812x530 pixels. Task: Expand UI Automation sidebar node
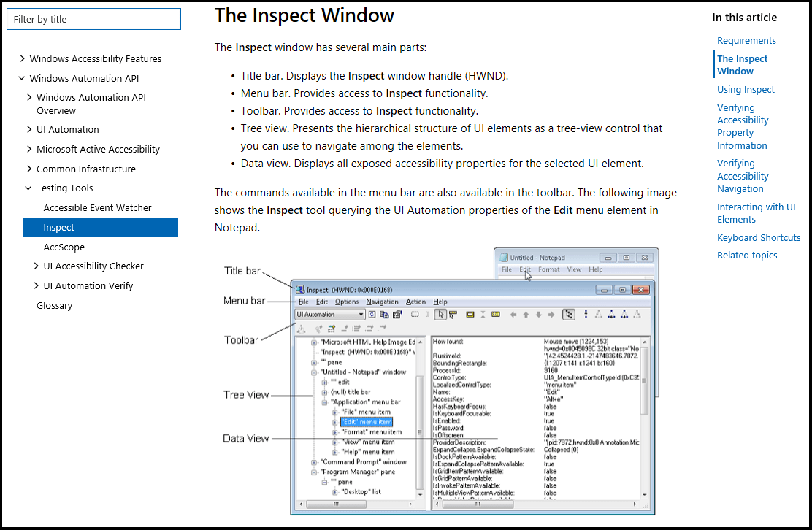(x=29, y=129)
